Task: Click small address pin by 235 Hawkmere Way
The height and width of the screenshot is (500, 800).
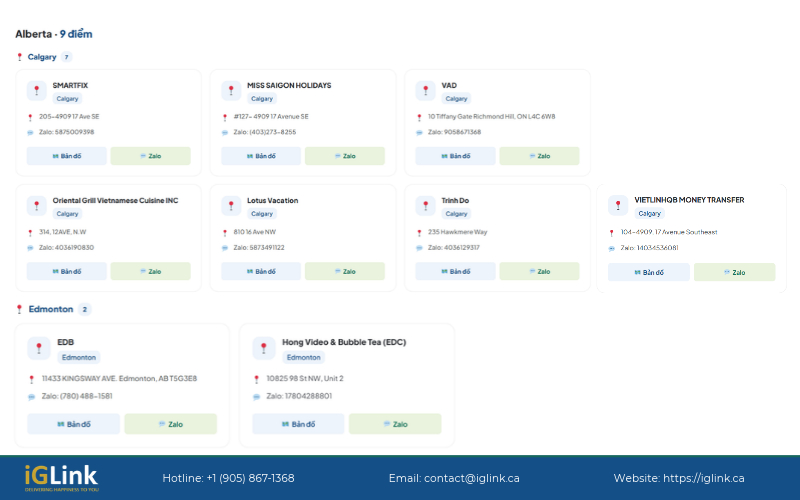Action: coord(419,233)
